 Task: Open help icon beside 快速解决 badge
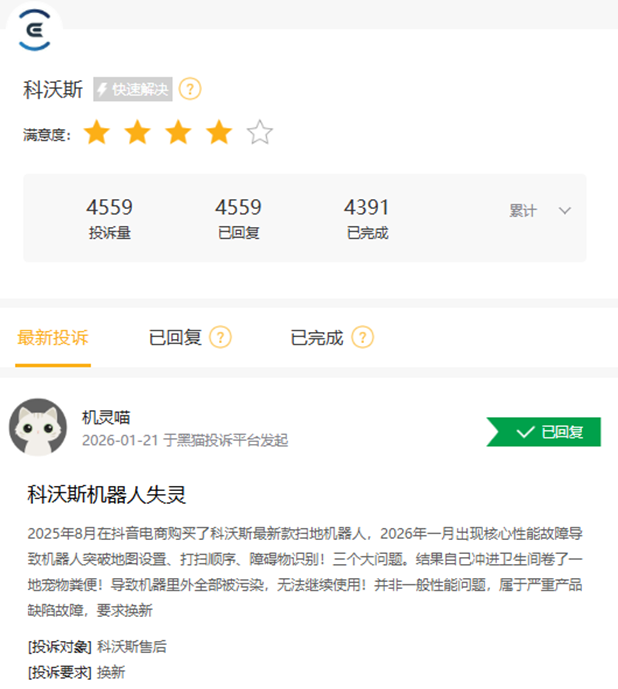pyautogui.click(x=190, y=89)
